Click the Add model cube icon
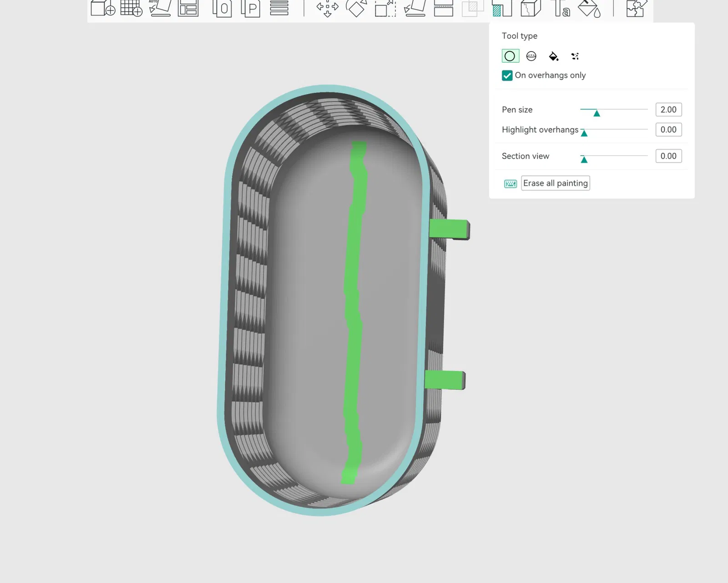728x583 pixels. click(102, 8)
